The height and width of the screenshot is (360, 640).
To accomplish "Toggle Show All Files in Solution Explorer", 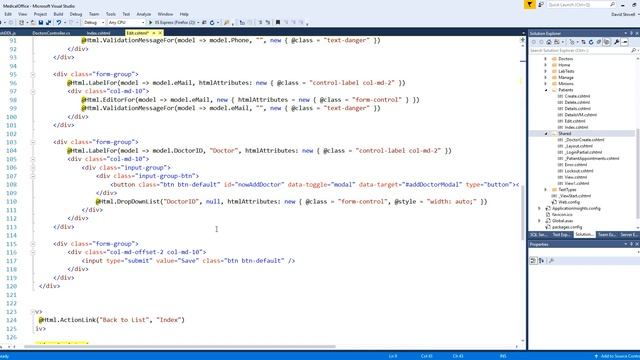I will pyautogui.click(x=607, y=42).
